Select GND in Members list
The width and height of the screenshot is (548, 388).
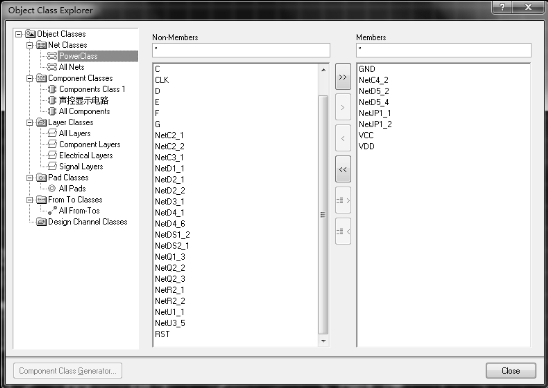[x=367, y=69]
